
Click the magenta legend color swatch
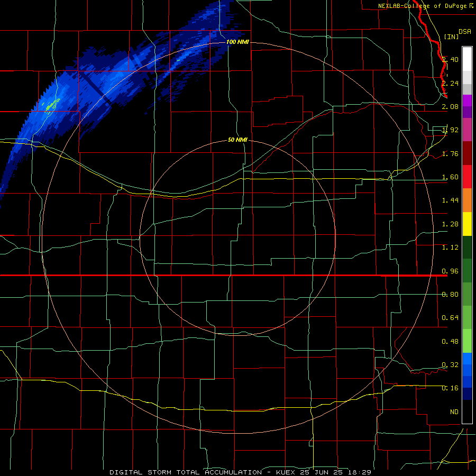pos(467,130)
